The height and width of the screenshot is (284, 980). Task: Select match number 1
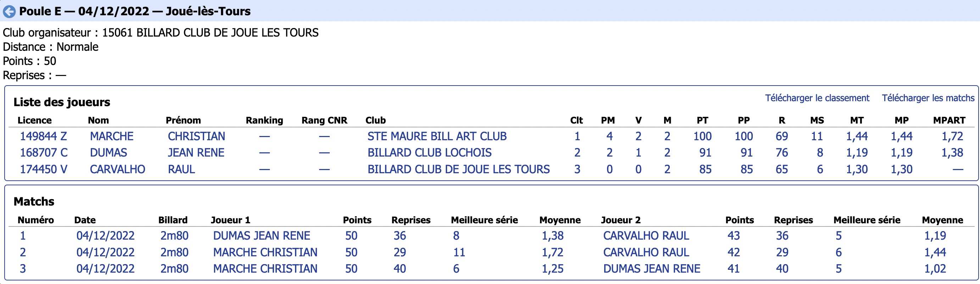[23, 236]
